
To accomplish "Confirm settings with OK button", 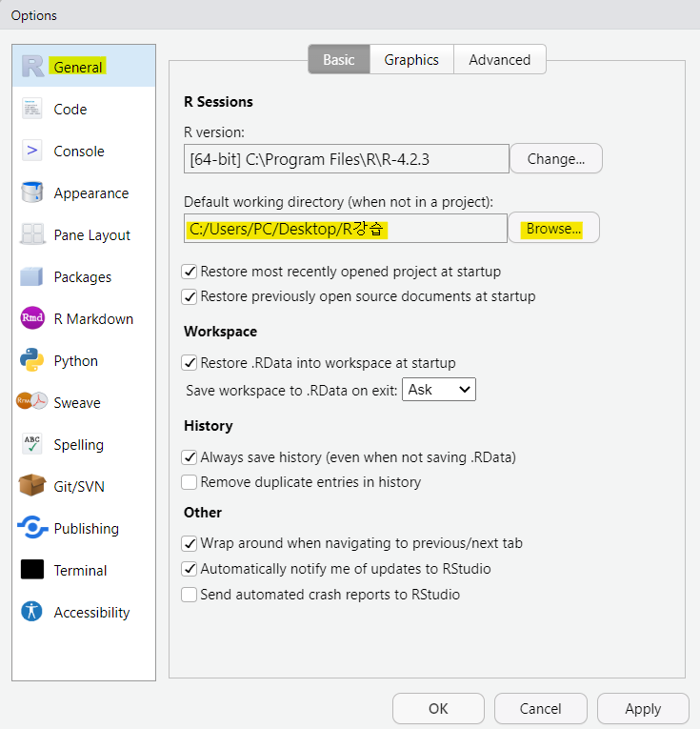I will tap(438, 709).
